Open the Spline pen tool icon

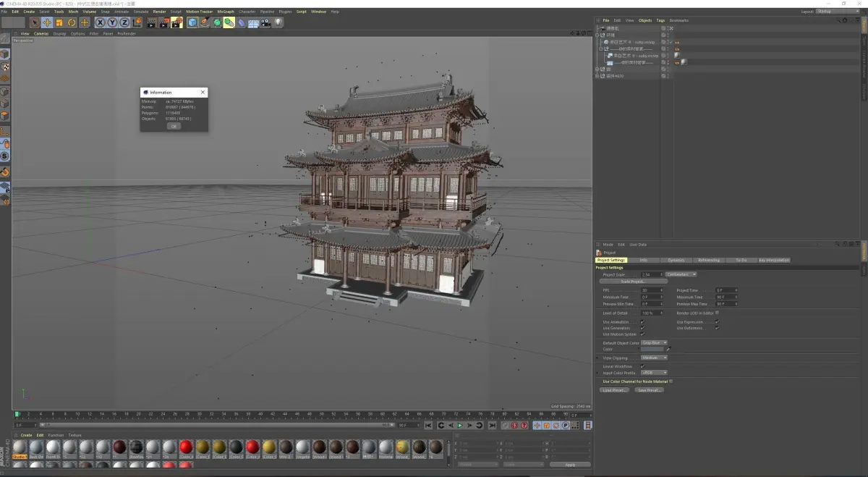(205, 22)
